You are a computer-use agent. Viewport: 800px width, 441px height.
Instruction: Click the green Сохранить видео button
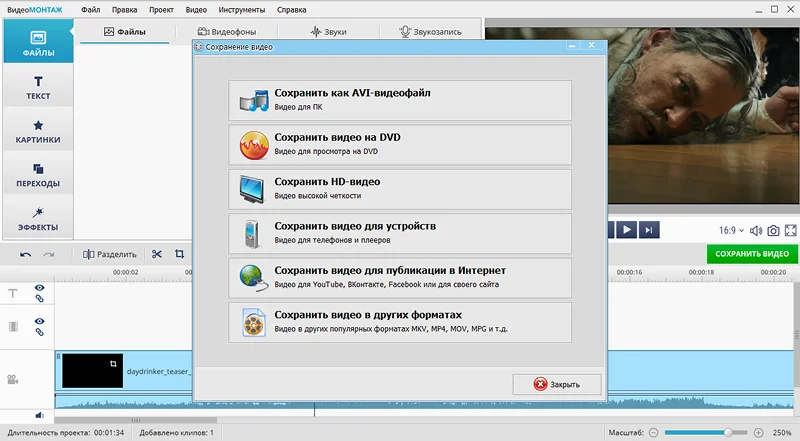coord(752,254)
